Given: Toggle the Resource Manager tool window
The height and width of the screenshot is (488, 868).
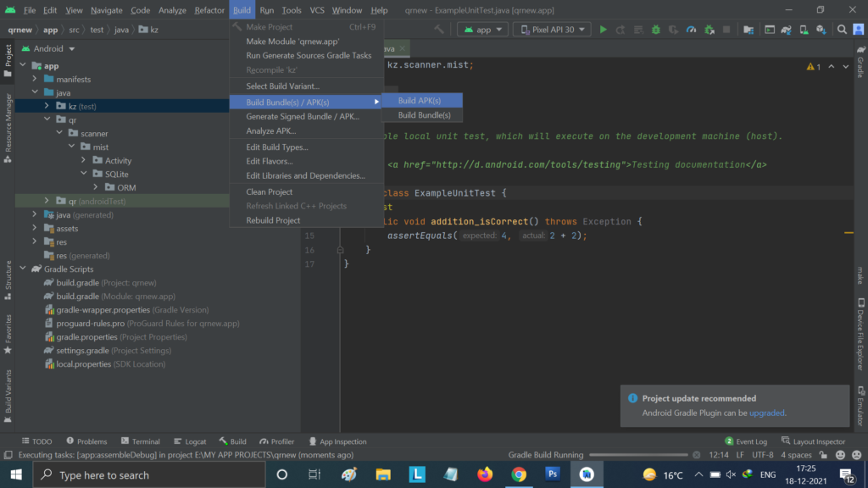Looking at the screenshot, I should [8, 129].
